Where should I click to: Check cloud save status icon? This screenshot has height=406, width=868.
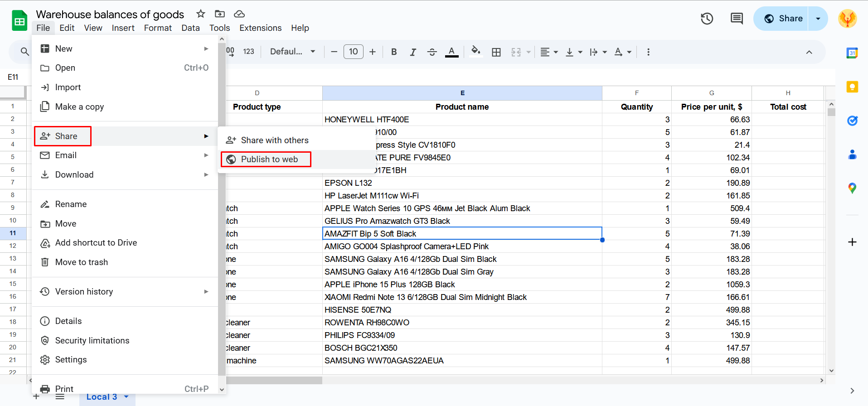click(239, 14)
